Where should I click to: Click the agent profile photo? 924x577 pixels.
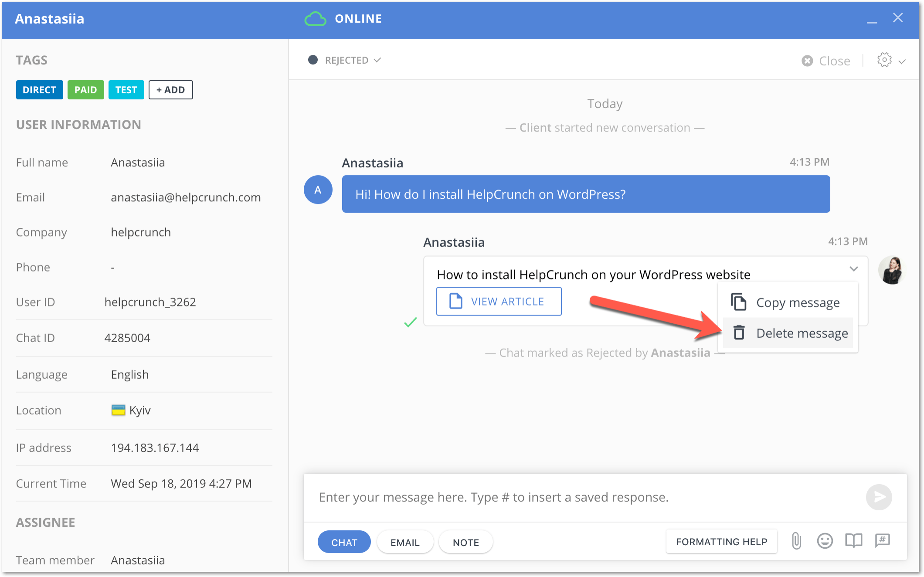pyautogui.click(x=892, y=270)
